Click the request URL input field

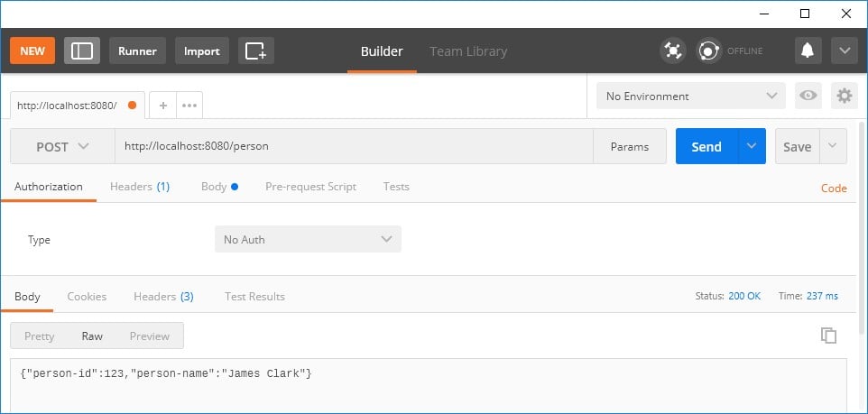pyautogui.click(x=355, y=147)
